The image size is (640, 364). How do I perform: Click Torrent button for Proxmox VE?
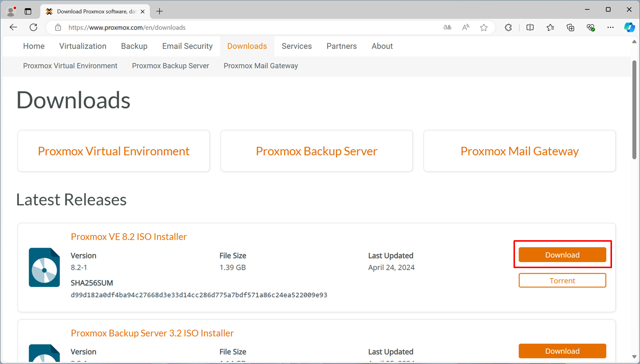coord(562,281)
